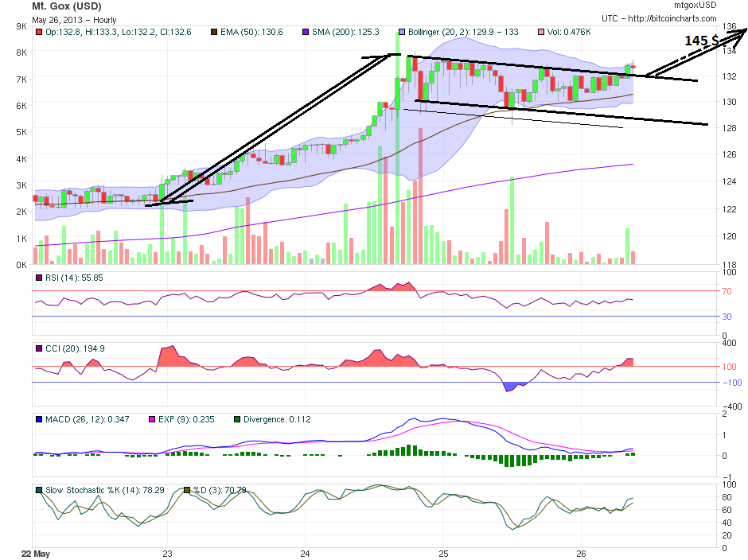Click the 'Vol: 0.476K' legend label
748x560 pixels.
click(x=569, y=33)
